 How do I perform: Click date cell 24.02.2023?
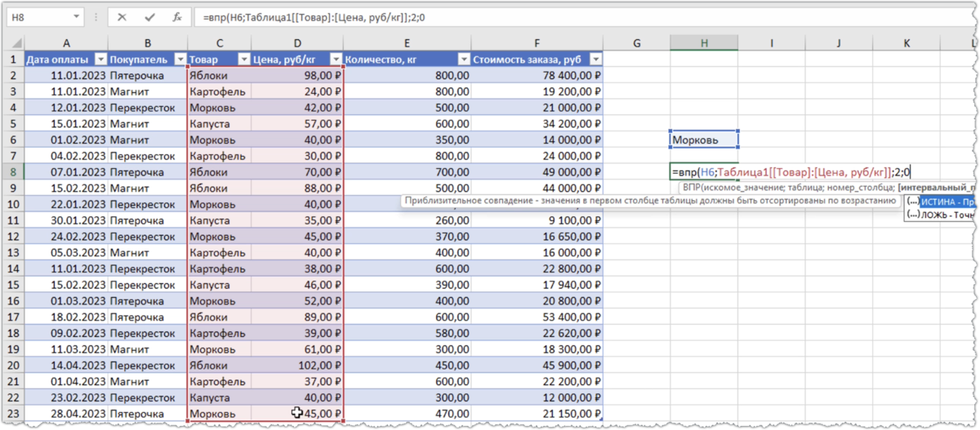pyautogui.click(x=65, y=237)
